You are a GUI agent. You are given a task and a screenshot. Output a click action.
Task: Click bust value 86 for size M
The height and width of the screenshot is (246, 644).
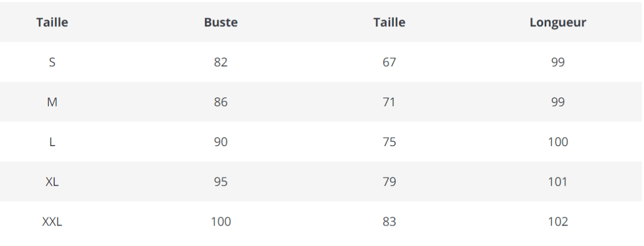pyautogui.click(x=221, y=102)
